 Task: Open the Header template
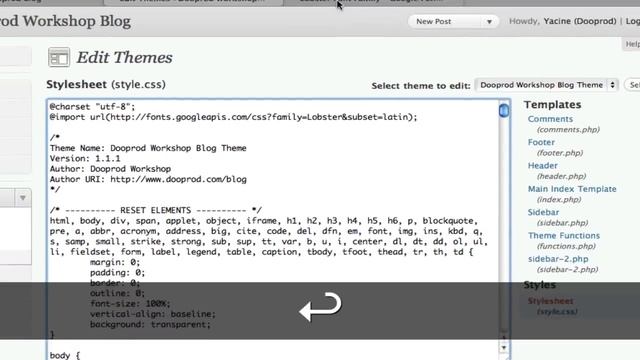click(x=542, y=165)
